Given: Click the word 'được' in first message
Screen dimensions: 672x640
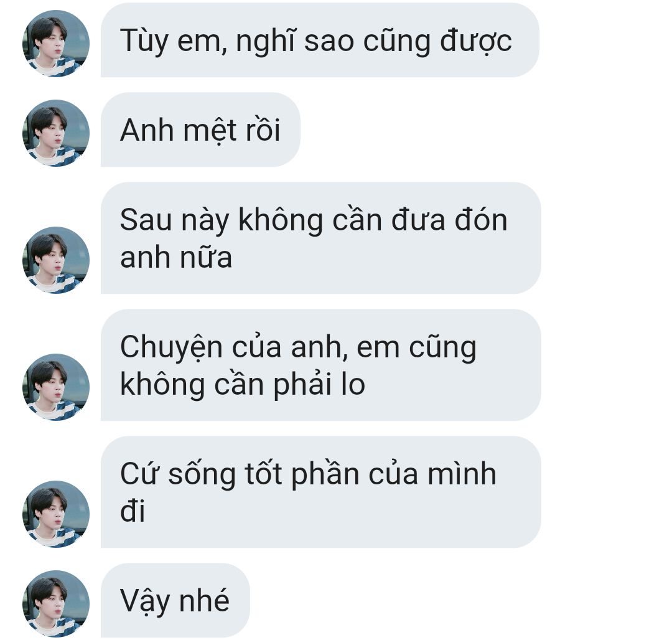Looking at the screenshot, I should 476,42.
